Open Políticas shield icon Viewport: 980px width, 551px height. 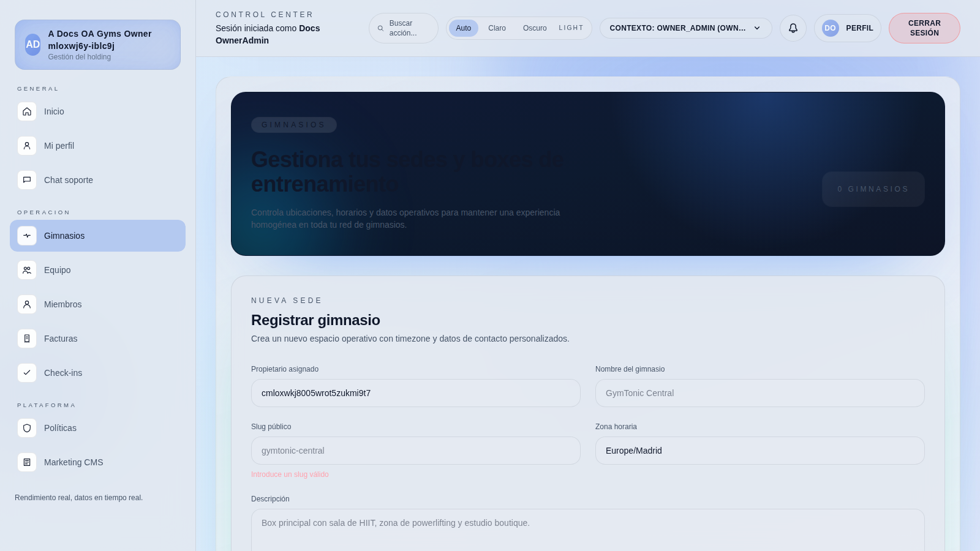click(x=27, y=428)
